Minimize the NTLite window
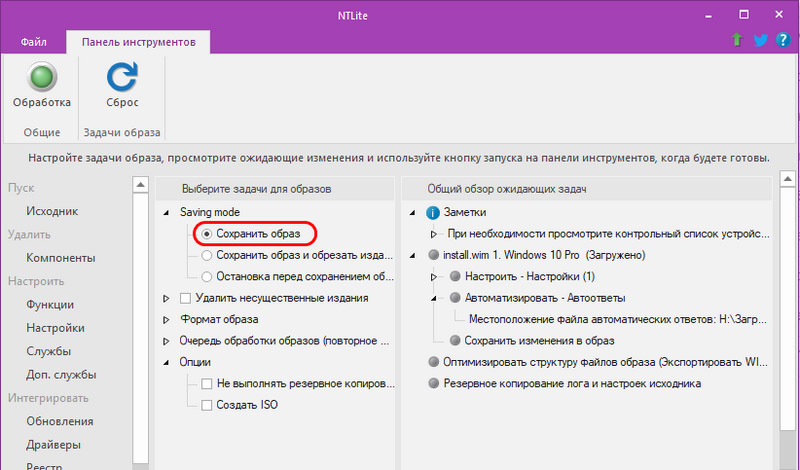800x470 pixels. pos(708,15)
